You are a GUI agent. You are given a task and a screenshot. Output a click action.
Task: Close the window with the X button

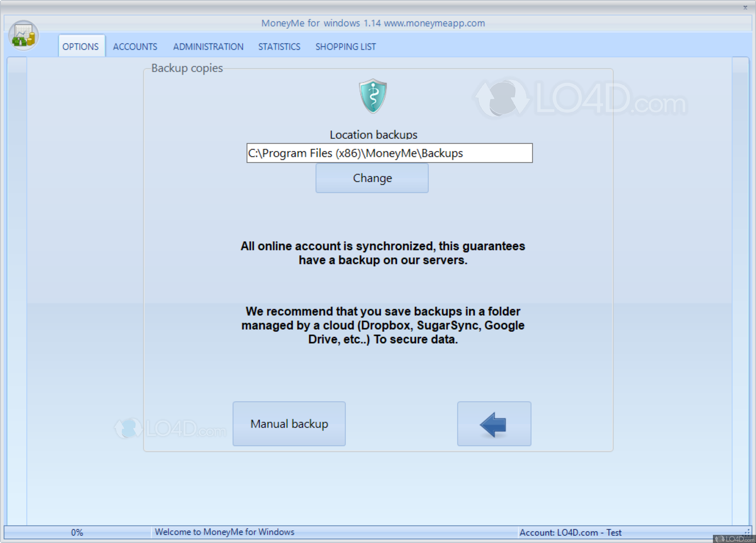point(745,7)
